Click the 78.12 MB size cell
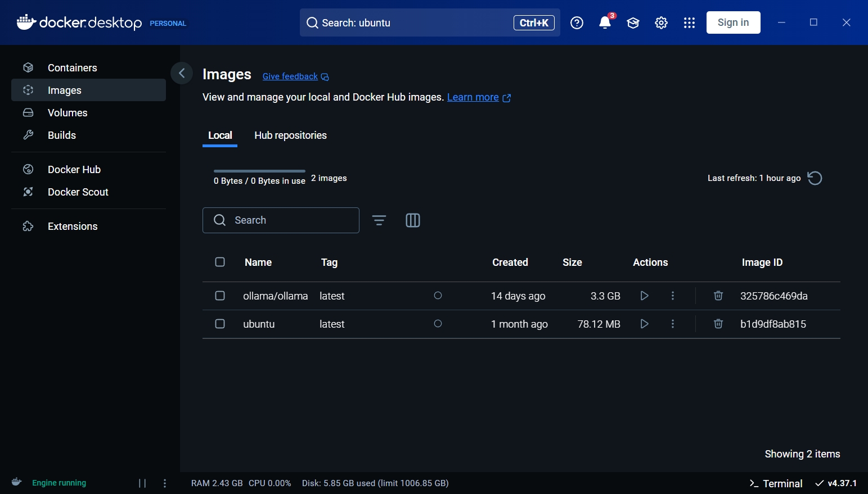The height and width of the screenshot is (494, 868). [599, 324]
